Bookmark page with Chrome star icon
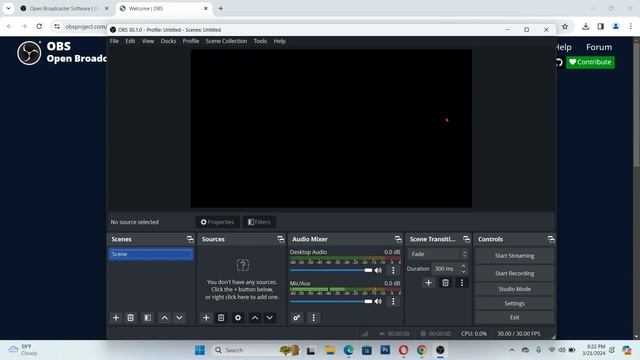 tap(565, 27)
